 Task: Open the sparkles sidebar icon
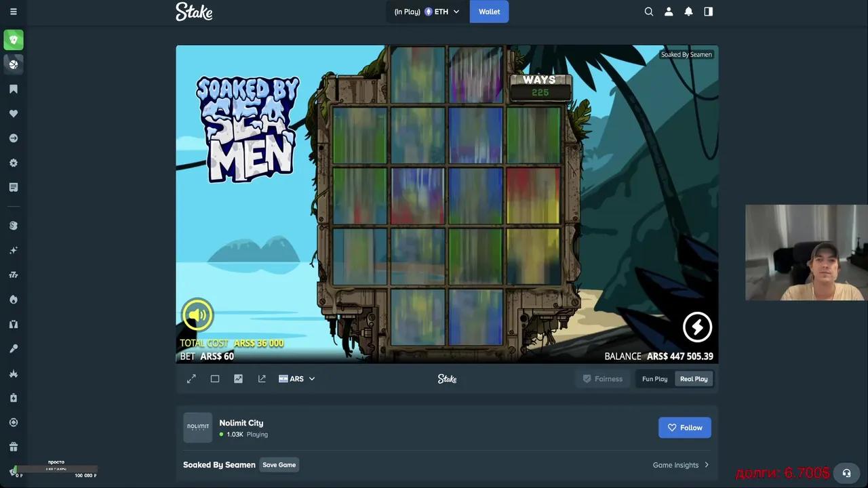point(14,250)
